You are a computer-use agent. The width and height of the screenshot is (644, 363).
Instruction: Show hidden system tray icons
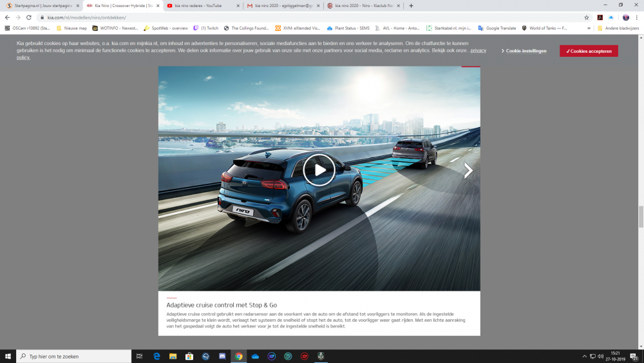click(584, 356)
